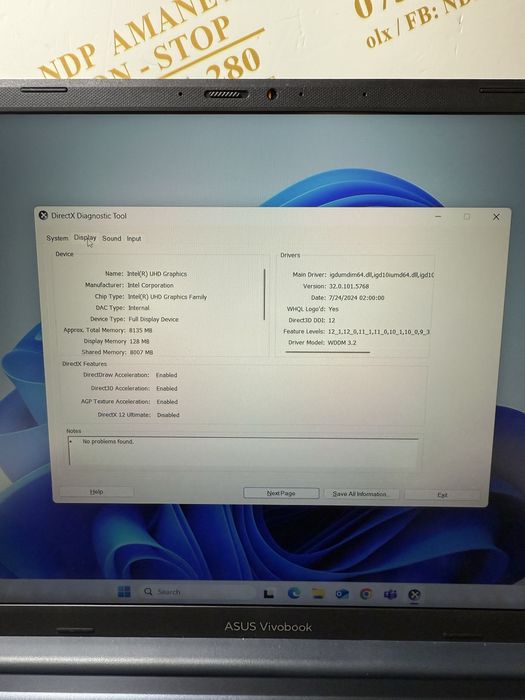Close the DirectX Diagnostic Tool window
This screenshot has width=525, height=700.
tap(496, 217)
